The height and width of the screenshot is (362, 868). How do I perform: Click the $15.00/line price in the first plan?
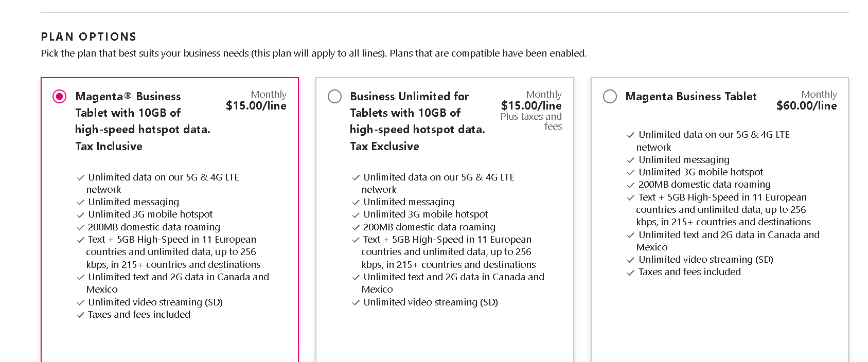tap(256, 105)
